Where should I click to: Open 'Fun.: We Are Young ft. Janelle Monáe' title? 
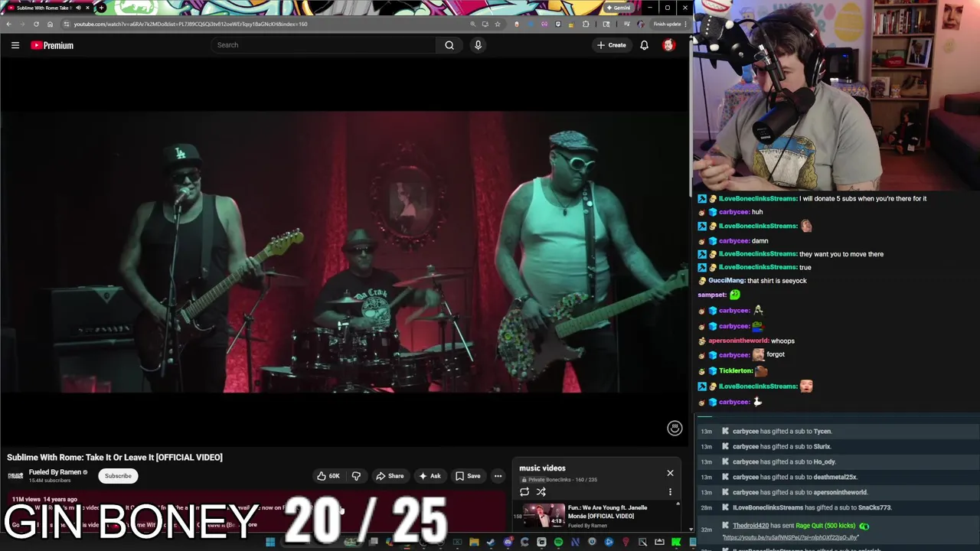(x=608, y=511)
